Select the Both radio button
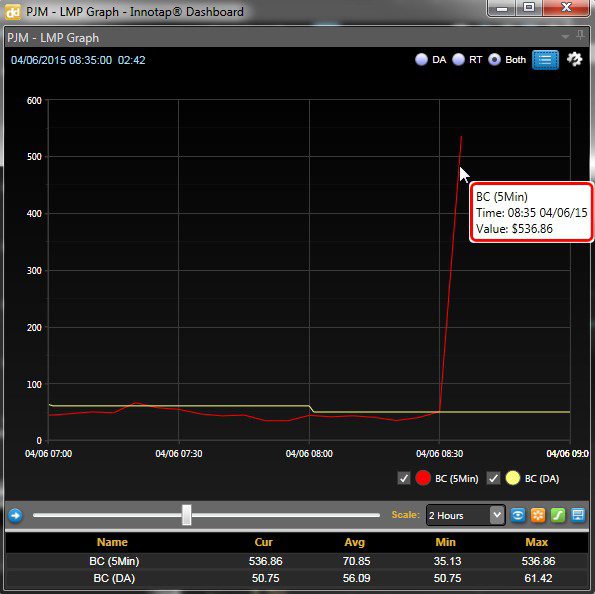The height and width of the screenshot is (594, 595). (494, 60)
